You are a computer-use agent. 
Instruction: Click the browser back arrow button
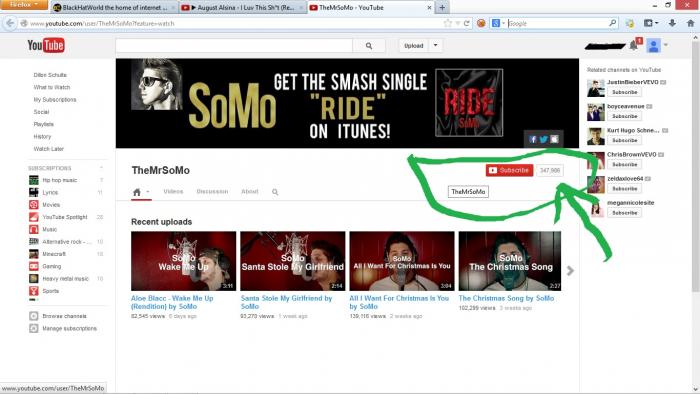pos(10,23)
